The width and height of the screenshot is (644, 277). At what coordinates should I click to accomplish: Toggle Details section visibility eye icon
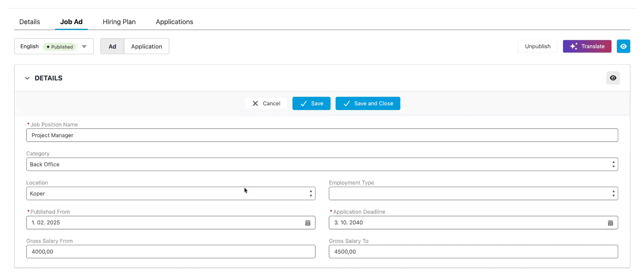click(x=613, y=78)
